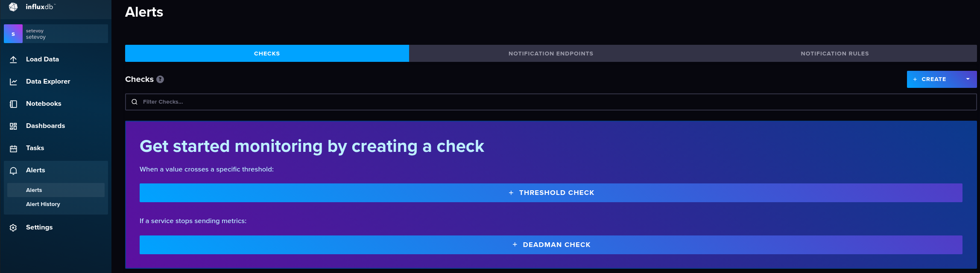Click the InfluxDB logo icon
The image size is (980, 273).
[13, 7]
